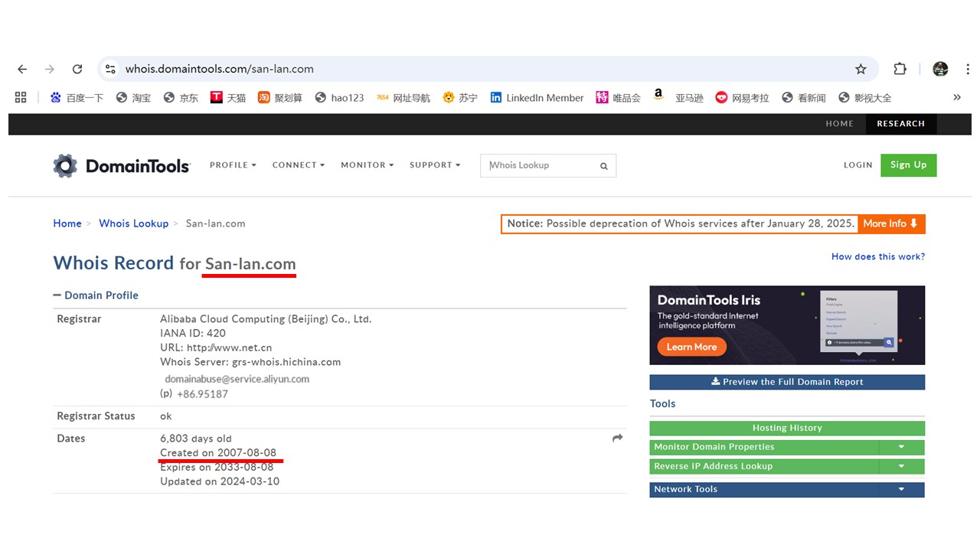The height and width of the screenshot is (551, 980).
Task: Open the 天猫 bookmark
Action: (228, 98)
